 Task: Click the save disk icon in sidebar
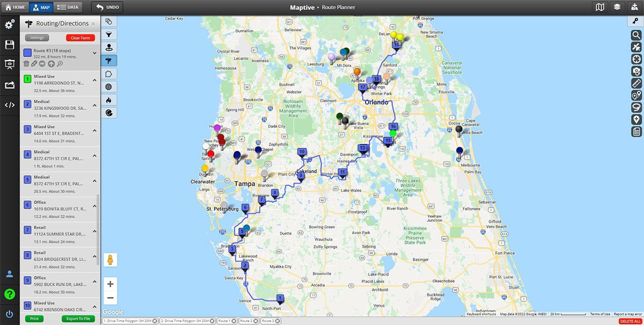tap(10, 45)
